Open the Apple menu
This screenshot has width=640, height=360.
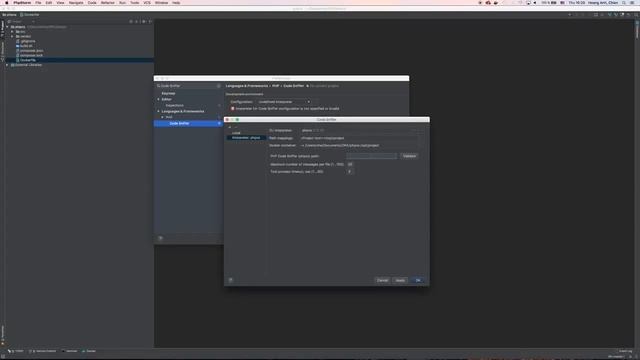[x=7, y=2]
